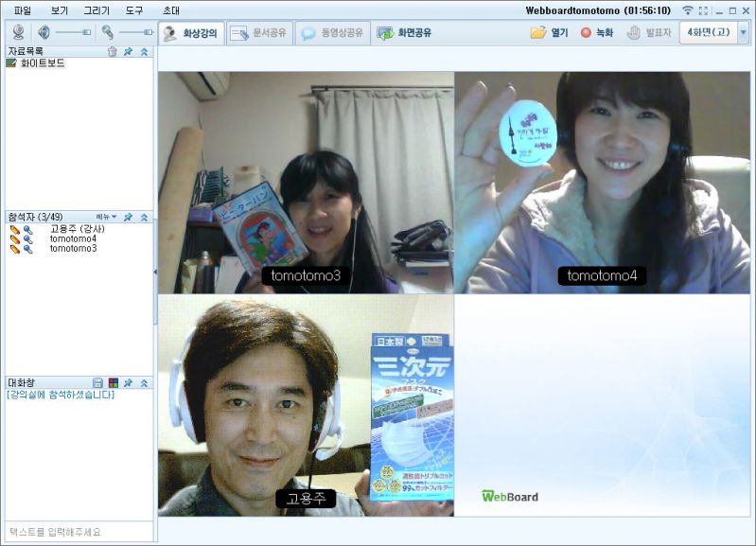Click the pencil icon next to tomotomo4
Screen dimensions: 756x546
point(15,239)
